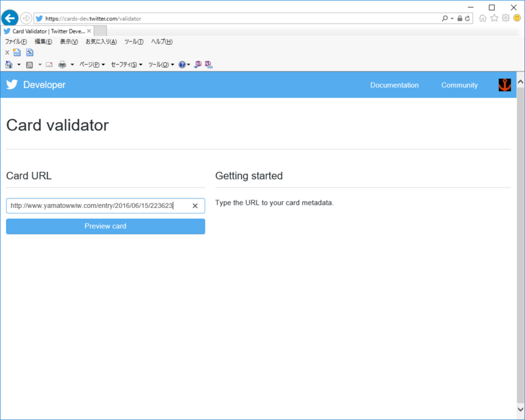Viewport: 525px width, 420px height.
Task: Expand the print options dropdown arrow
Action: point(72,65)
